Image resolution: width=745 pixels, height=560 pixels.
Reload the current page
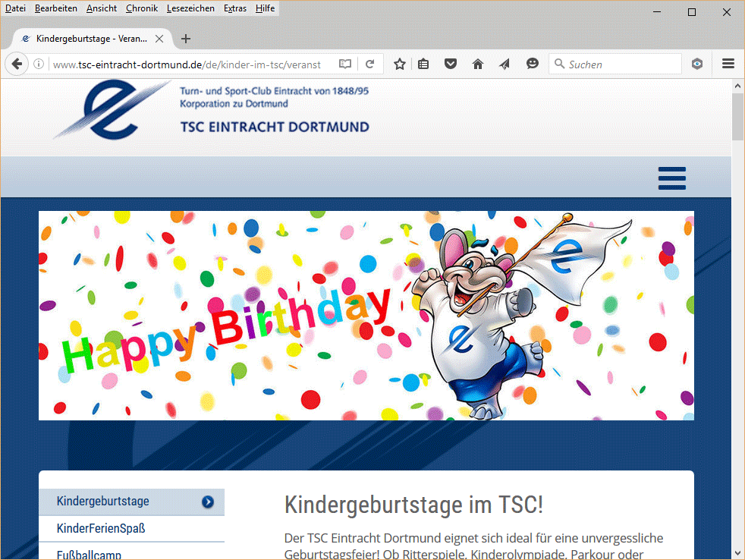pyautogui.click(x=369, y=64)
